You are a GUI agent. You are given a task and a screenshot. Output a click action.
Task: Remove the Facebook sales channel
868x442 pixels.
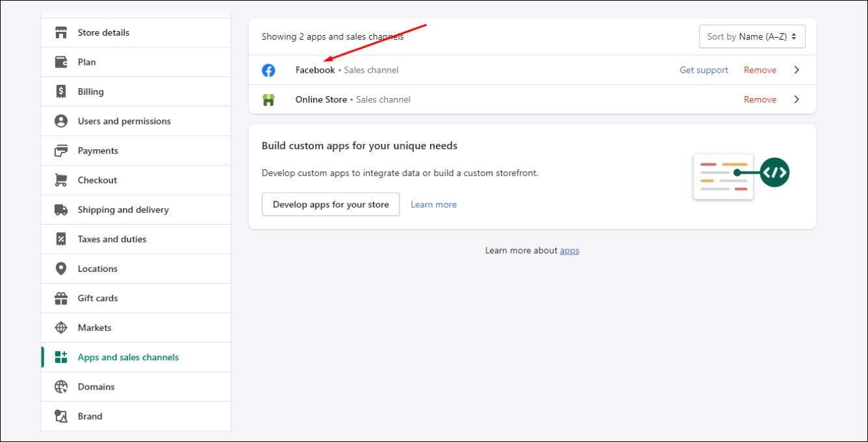[x=760, y=70]
